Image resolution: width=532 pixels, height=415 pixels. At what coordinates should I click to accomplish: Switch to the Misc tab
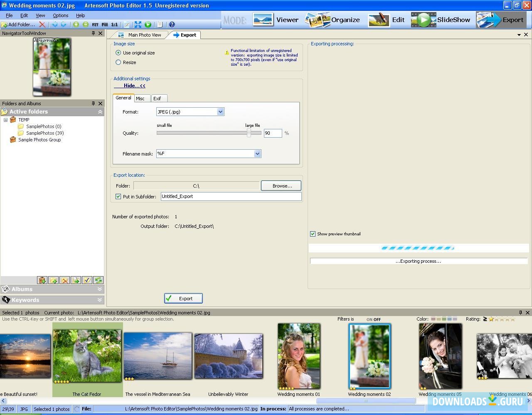click(142, 98)
